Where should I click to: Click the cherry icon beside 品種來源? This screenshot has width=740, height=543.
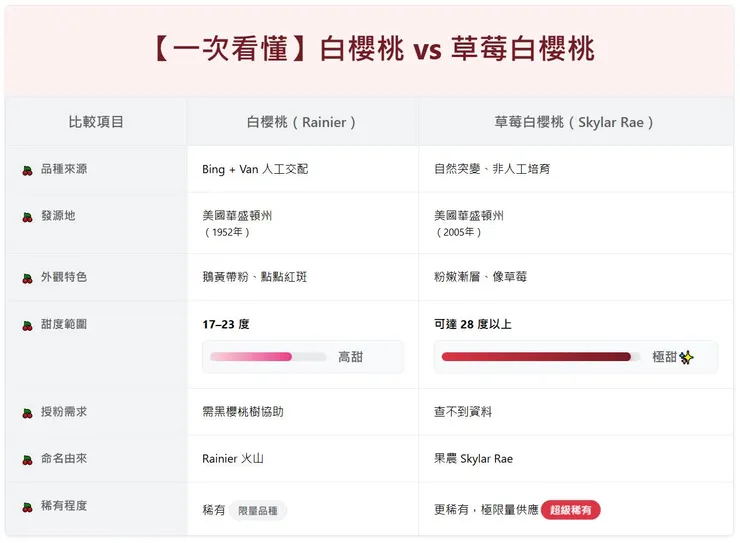[x=28, y=170]
